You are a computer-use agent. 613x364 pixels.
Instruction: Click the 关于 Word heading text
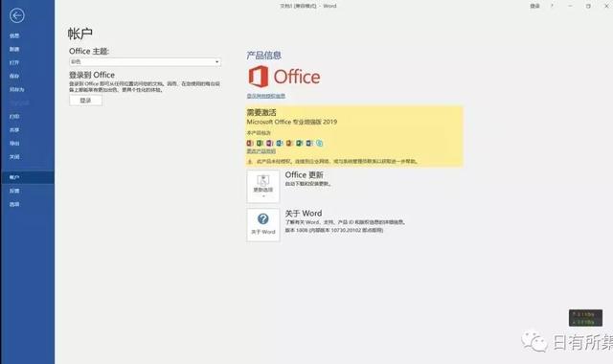click(x=304, y=213)
